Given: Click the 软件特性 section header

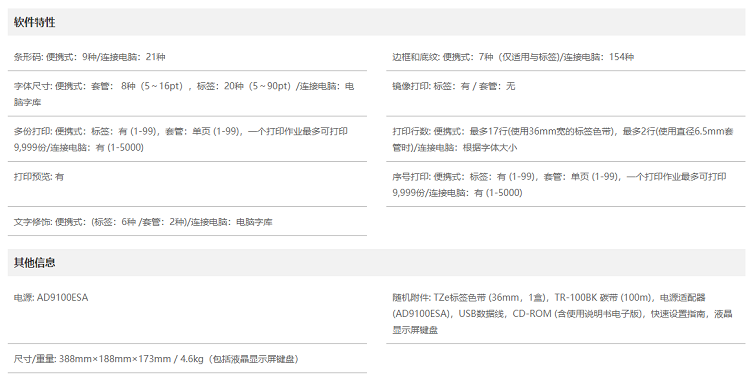Looking at the screenshot, I should [x=376, y=22].
